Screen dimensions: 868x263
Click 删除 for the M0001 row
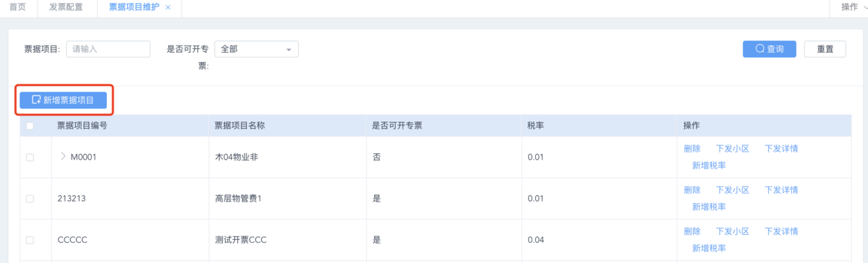[x=692, y=149]
